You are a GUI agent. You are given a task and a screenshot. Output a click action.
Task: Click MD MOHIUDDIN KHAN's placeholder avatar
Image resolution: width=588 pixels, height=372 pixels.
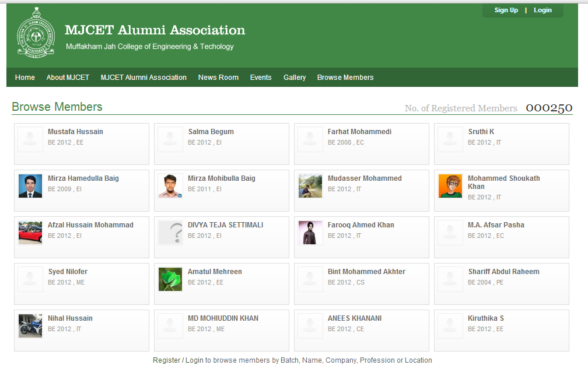tap(170, 326)
